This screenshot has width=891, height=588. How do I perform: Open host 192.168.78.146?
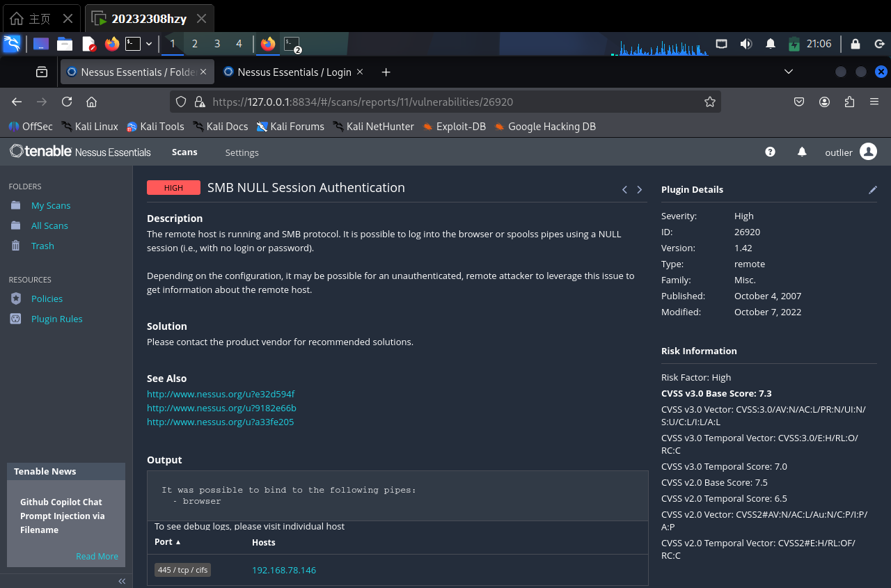click(284, 570)
